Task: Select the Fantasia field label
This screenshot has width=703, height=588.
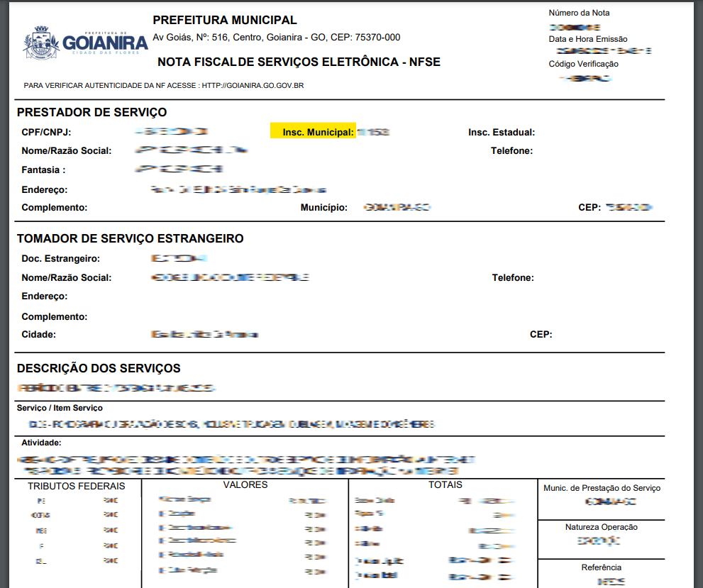Action: point(43,170)
